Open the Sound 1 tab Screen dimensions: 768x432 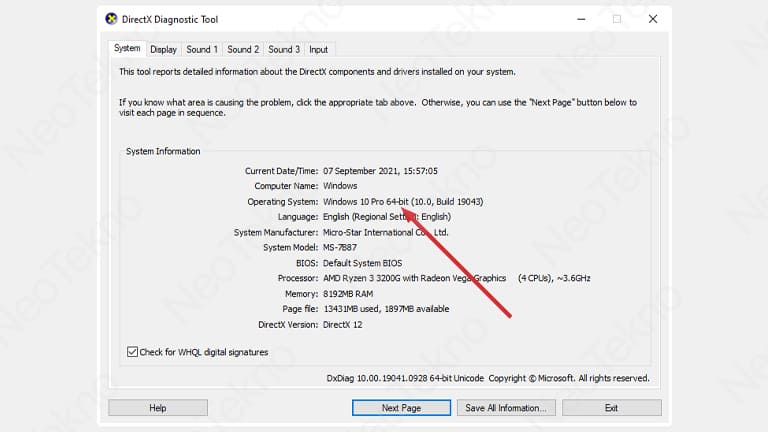click(x=202, y=49)
